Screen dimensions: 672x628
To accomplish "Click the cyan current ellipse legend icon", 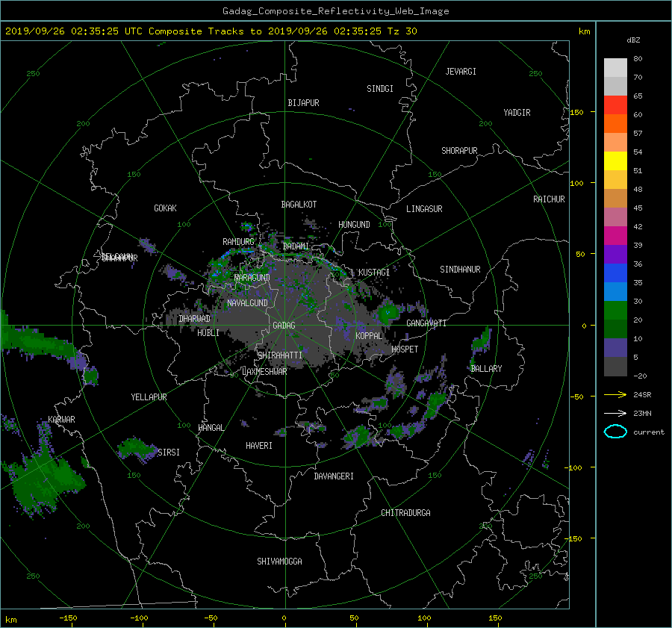I will pos(615,432).
